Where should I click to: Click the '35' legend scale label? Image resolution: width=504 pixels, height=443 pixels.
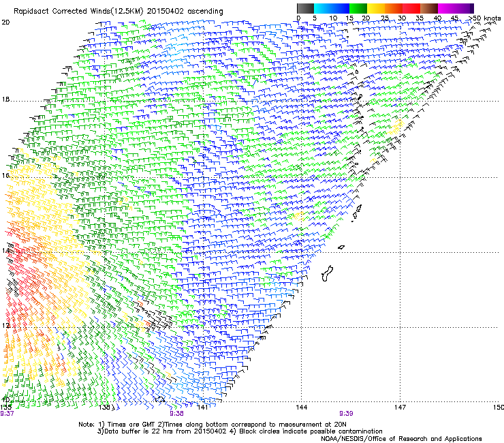pyautogui.click(x=420, y=18)
